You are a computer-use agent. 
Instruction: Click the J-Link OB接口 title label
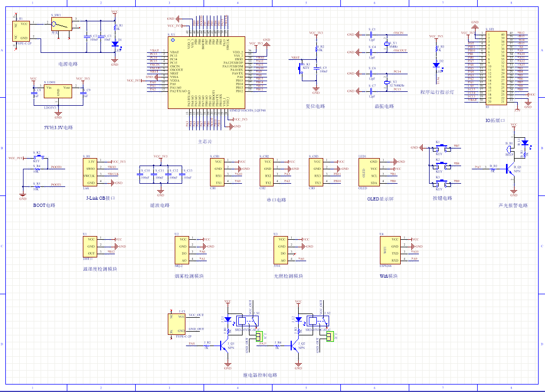(x=100, y=198)
